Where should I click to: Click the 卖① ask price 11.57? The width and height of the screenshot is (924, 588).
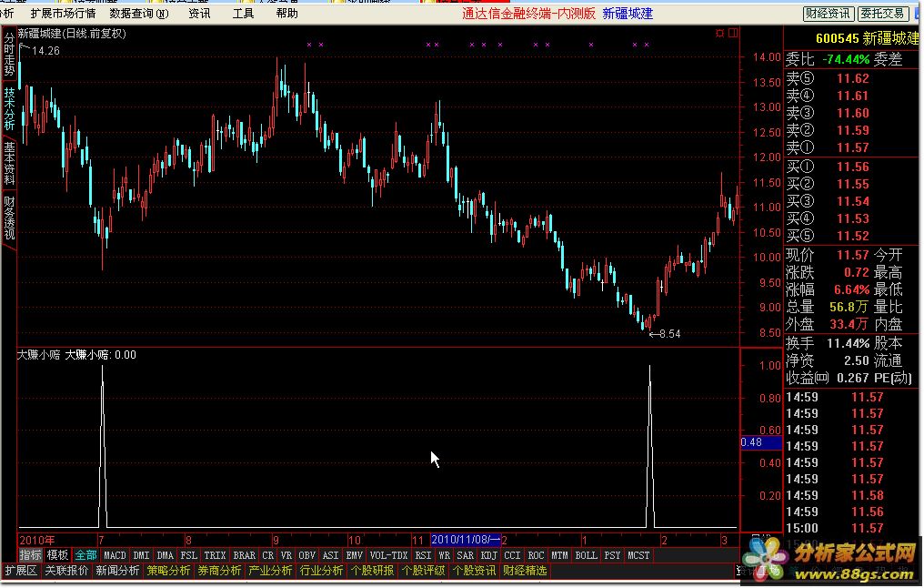pyautogui.click(x=853, y=147)
